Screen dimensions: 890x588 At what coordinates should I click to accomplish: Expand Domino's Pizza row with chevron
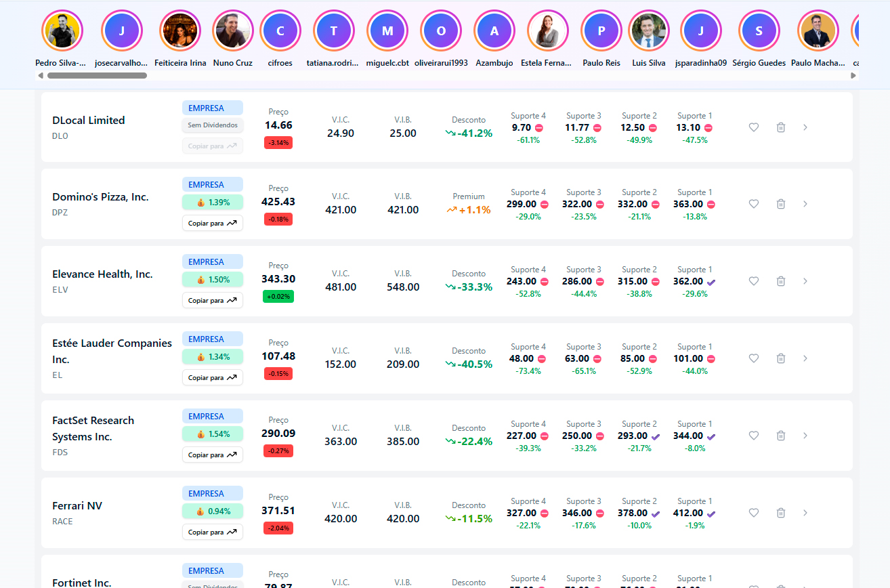805,204
